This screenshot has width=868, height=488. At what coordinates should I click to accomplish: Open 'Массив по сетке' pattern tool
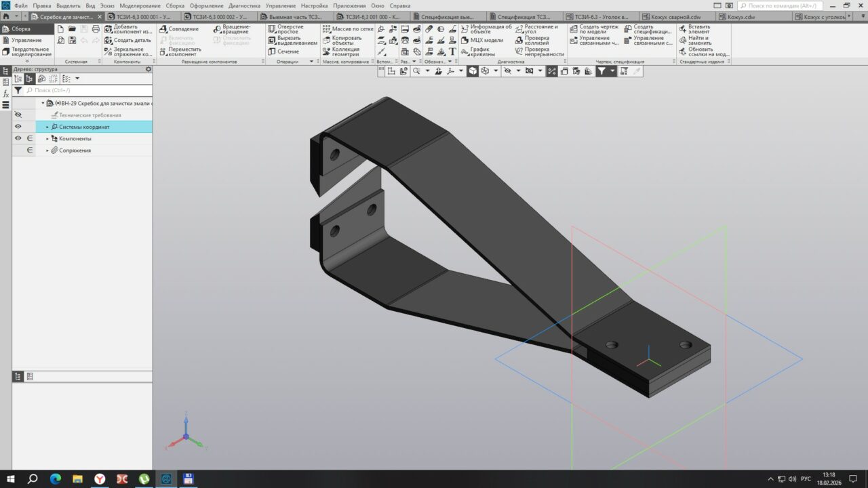(348, 29)
